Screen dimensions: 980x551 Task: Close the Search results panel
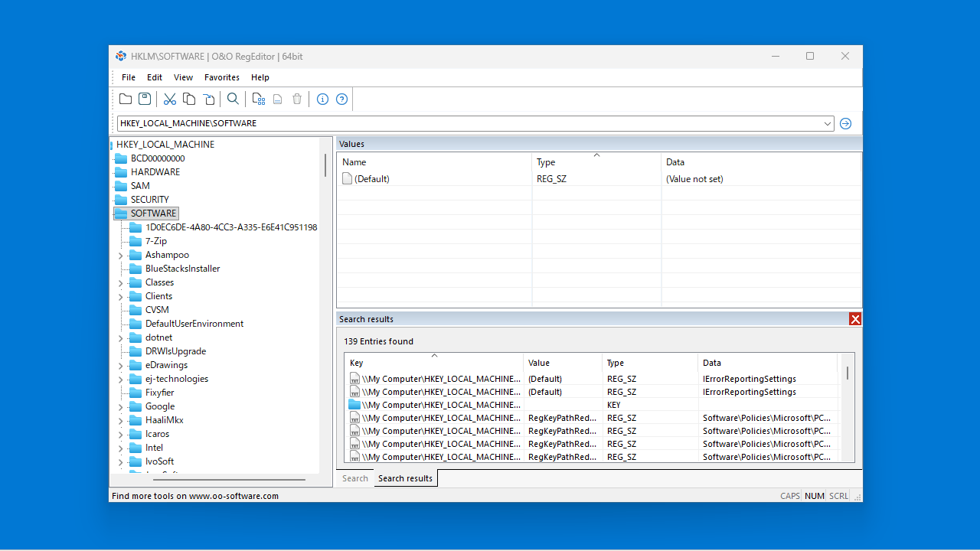855,319
